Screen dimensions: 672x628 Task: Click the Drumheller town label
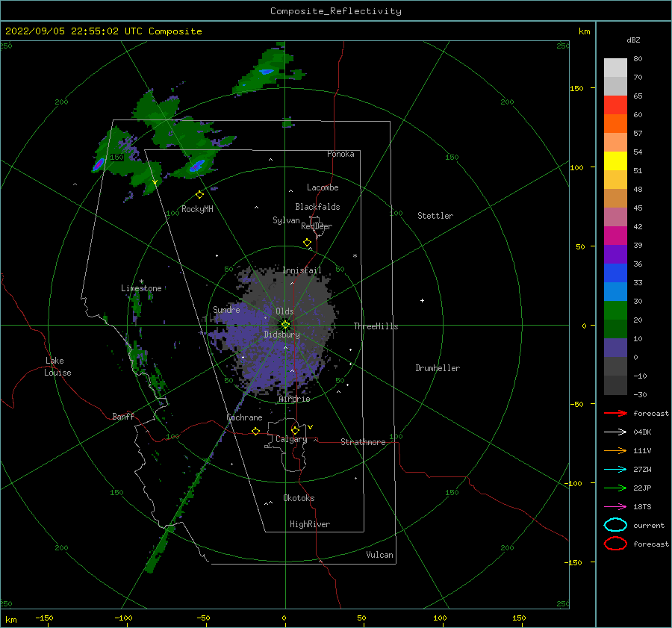438,368
